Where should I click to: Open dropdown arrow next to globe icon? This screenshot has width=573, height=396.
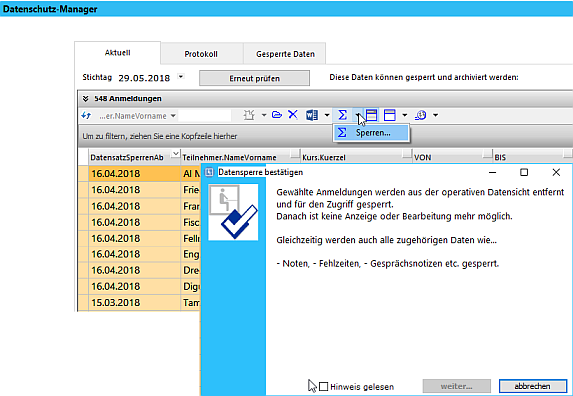point(436,115)
